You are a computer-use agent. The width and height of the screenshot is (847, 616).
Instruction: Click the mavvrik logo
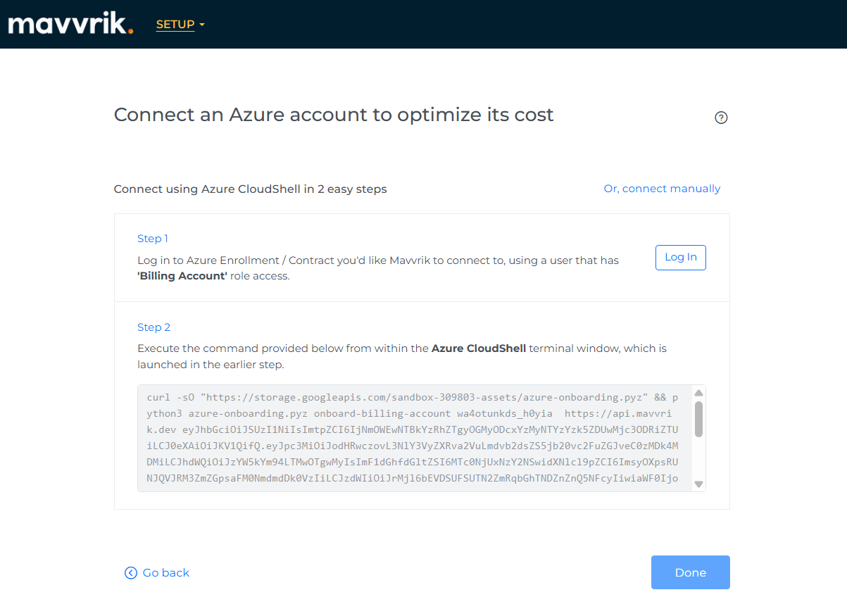click(69, 24)
